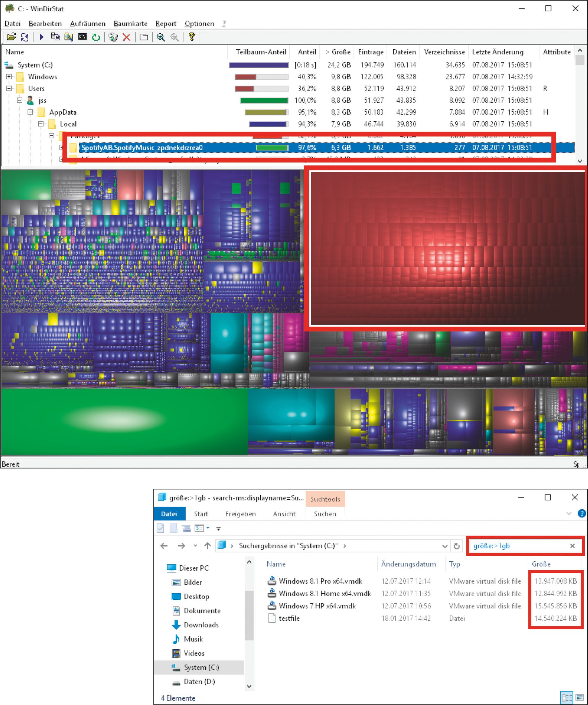588x705 pixels.
Task: Switch to the Ansicht ribbon tab
Action: coord(284,513)
